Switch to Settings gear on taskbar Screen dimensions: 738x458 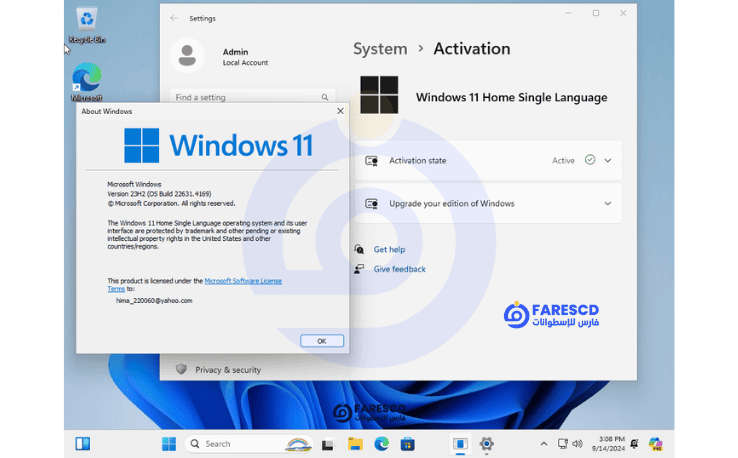(487, 444)
